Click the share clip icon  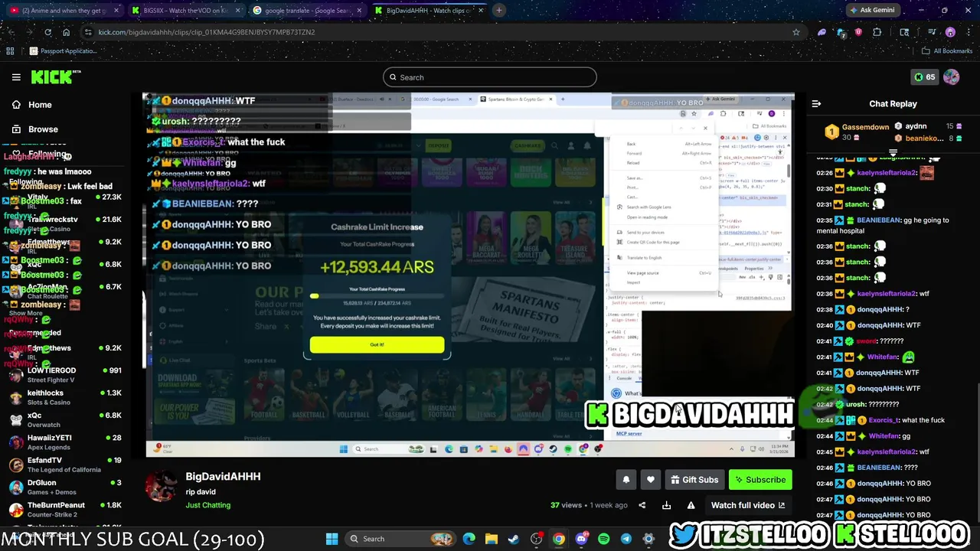(x=642, y=505)
